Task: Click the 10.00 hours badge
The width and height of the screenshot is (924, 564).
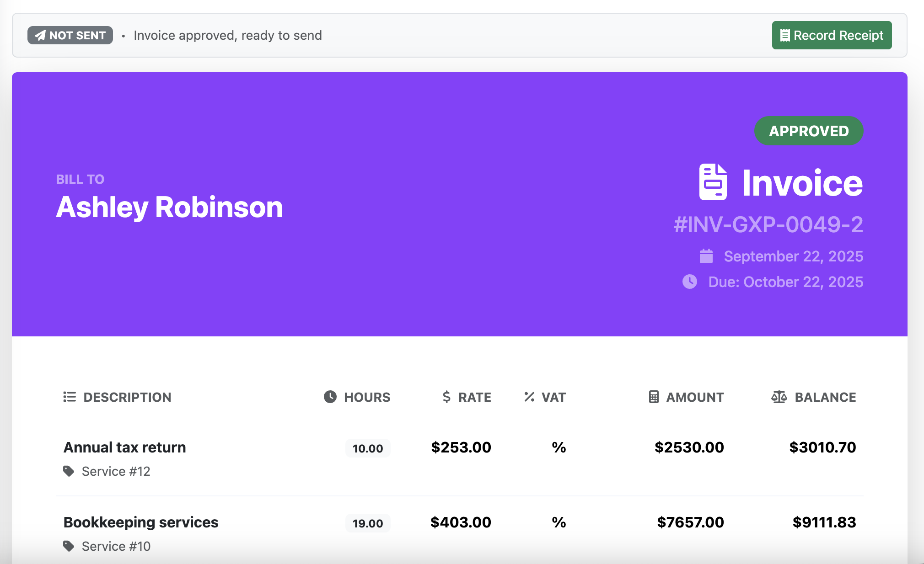Action: click(368, 448)
